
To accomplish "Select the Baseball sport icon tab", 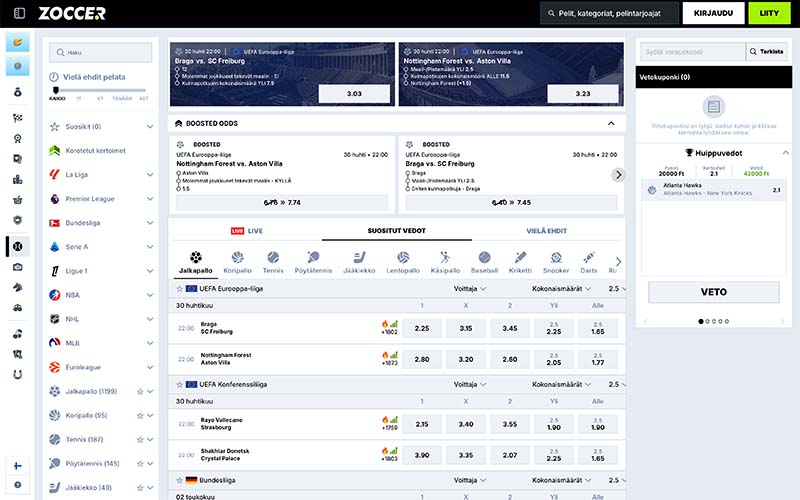I will coord(485,263).
